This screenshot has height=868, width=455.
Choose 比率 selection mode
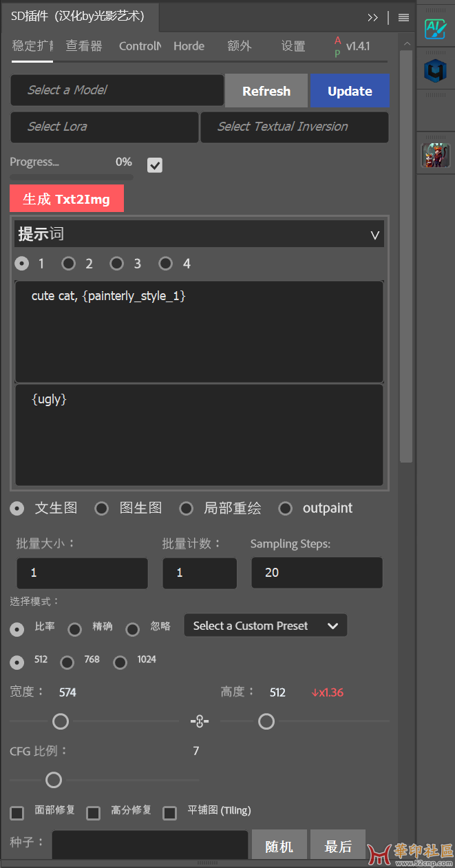coord(17,629)
